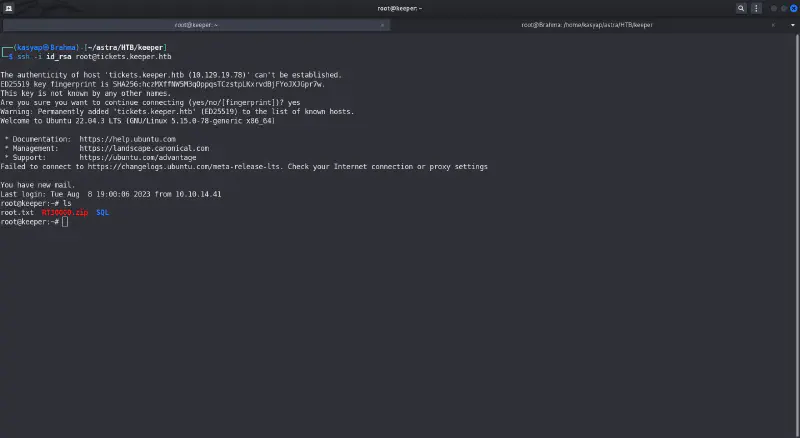Maximize the terminal window
This screenshot has width=800, height=438.
click(781, 8)
